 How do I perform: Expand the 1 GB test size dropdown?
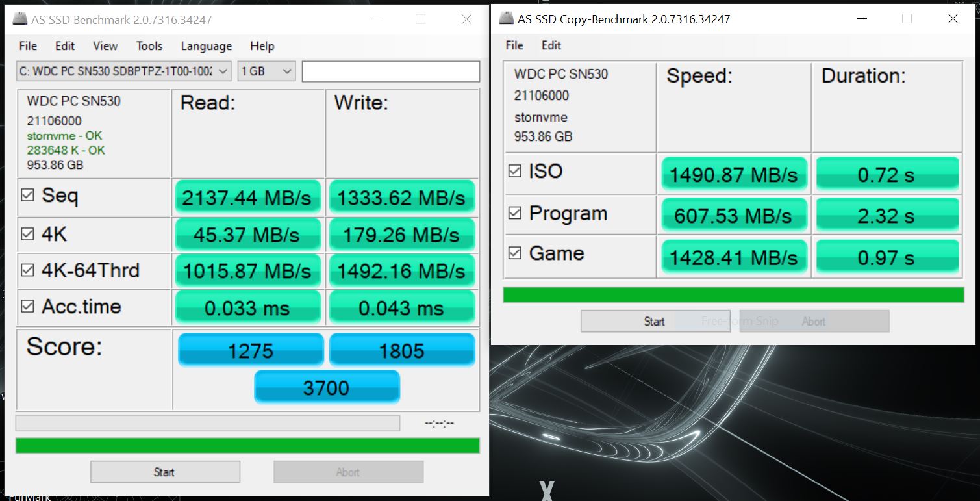point(267,71)
